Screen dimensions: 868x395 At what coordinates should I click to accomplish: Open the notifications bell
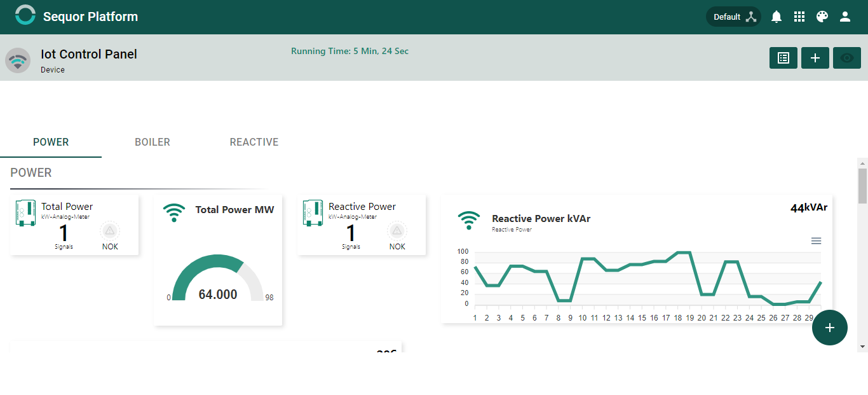click(x=776, y=17)
